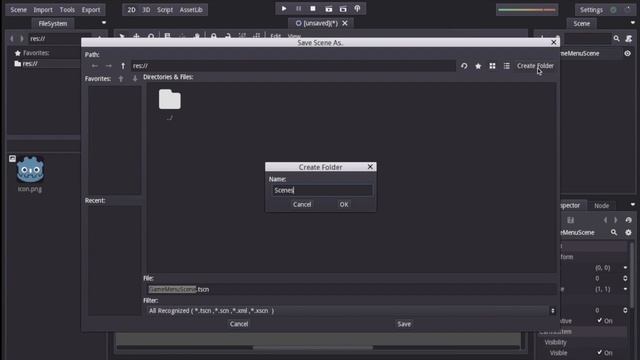Select the Scene dock tab
Screen dimensions: 640x360
click(x=582, y=23)
